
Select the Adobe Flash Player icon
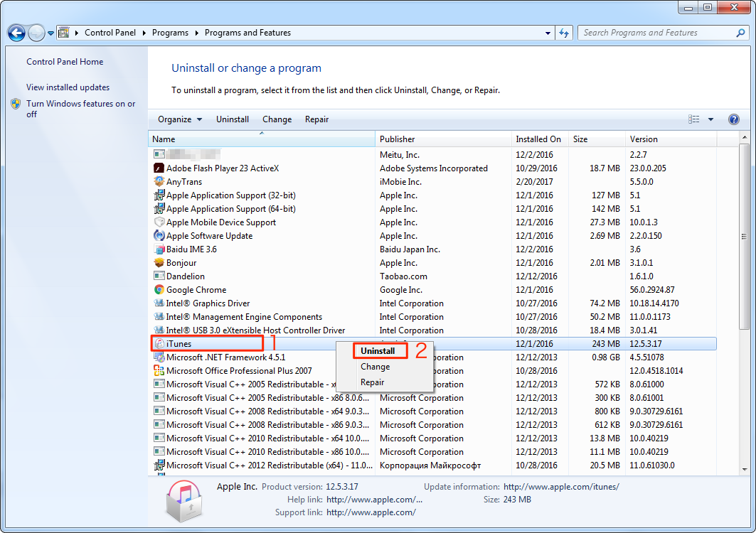point(159,168)
